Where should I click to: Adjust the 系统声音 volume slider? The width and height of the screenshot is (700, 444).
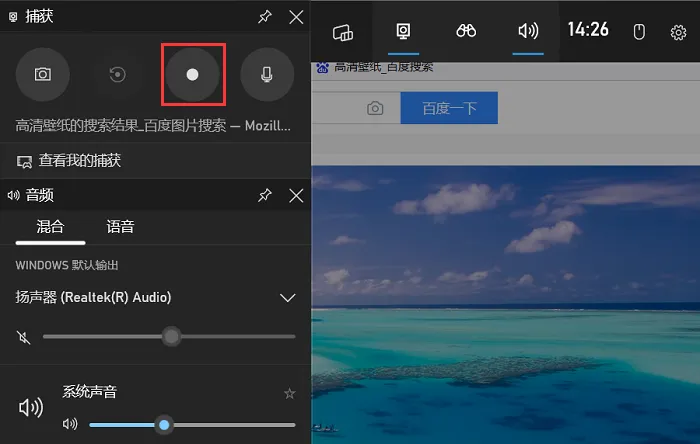(x=192, y=425)
